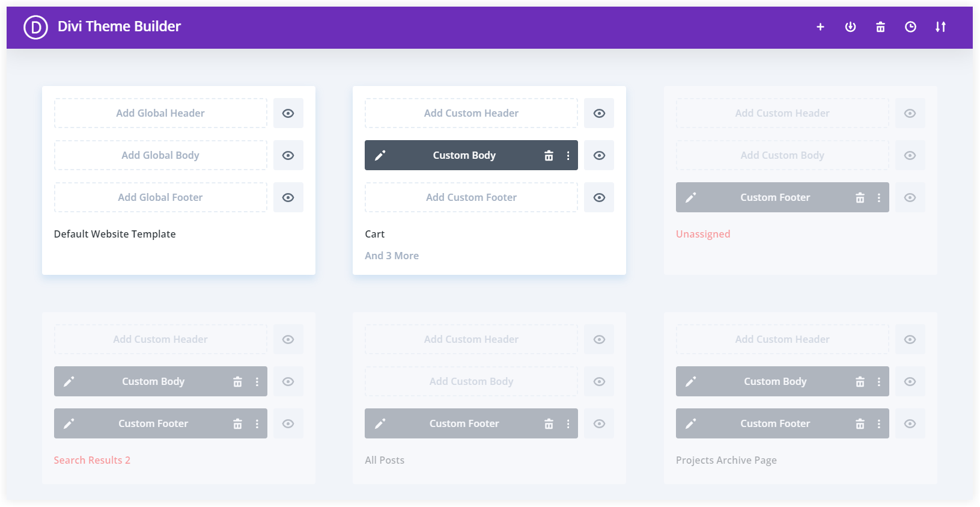980x507 pixels.
Task: Toggle Cart template footer visibility eye
Action: coord(599,197)
